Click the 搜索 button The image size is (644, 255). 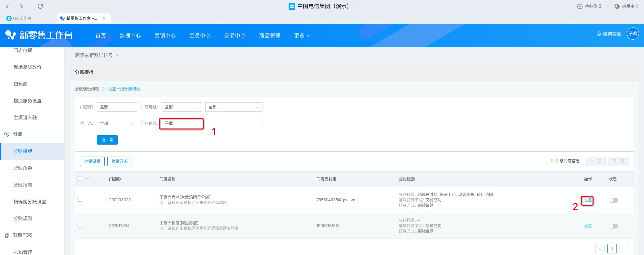[x=107, y=140]
